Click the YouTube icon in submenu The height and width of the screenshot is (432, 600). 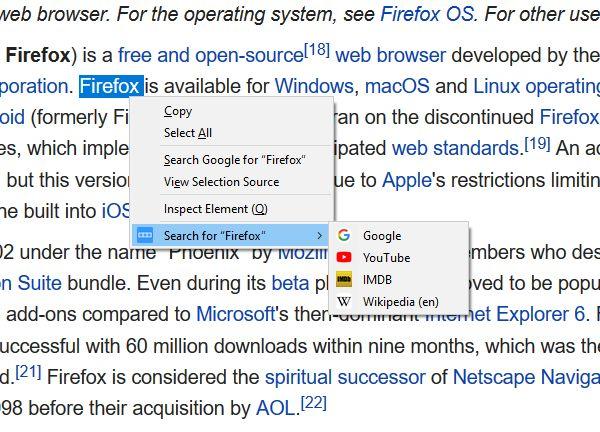point(344,258)
